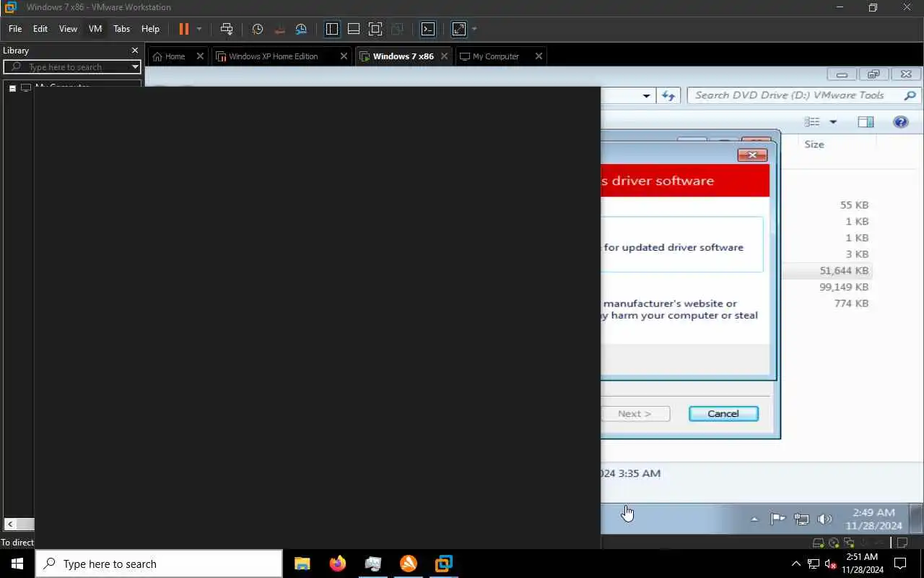Switch to the My Computer tab

(495, 56)
